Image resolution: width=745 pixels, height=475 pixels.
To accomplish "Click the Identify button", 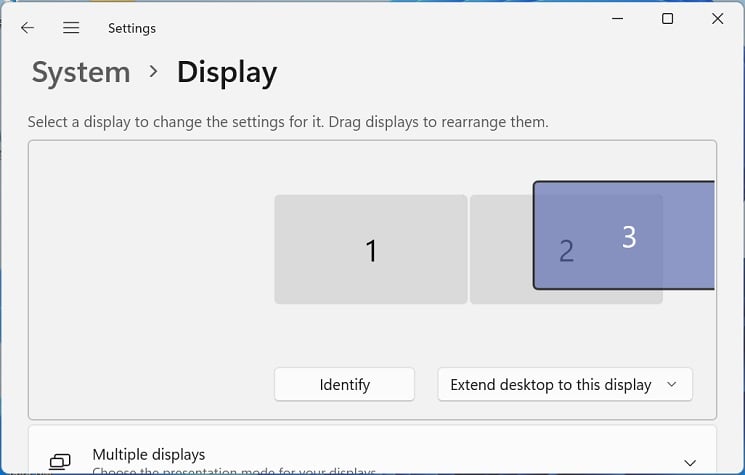I will click(x=344, y=384).
